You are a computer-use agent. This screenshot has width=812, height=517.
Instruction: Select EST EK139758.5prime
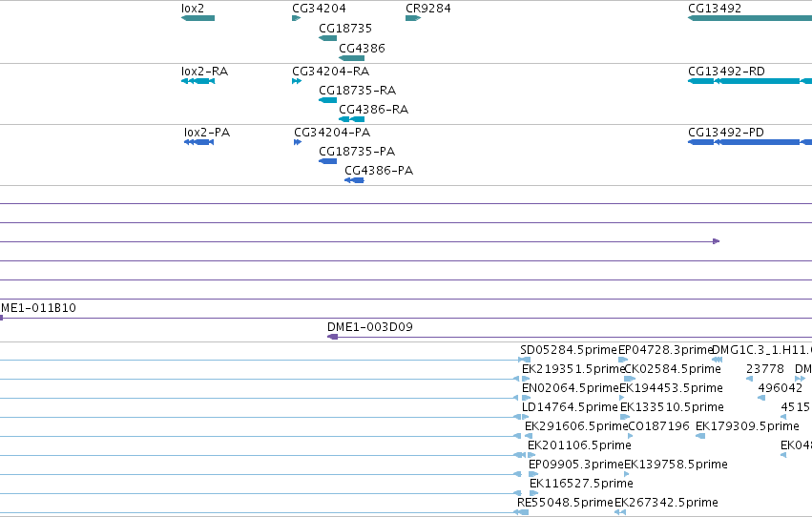click(627, 474)
